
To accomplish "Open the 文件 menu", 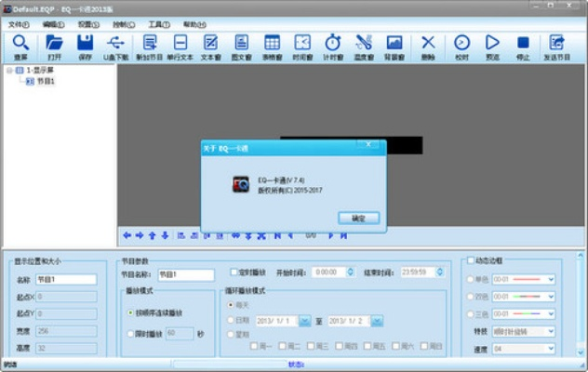I will pyautogui.click(x=19, y=24).
